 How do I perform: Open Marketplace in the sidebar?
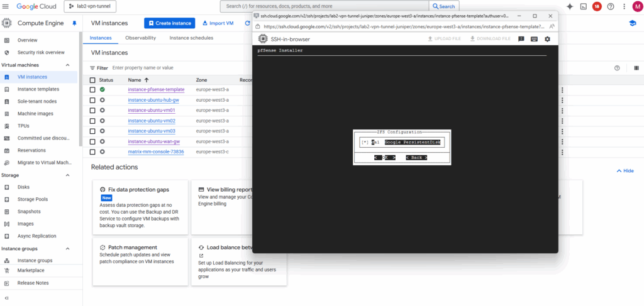tap(31, 270)
